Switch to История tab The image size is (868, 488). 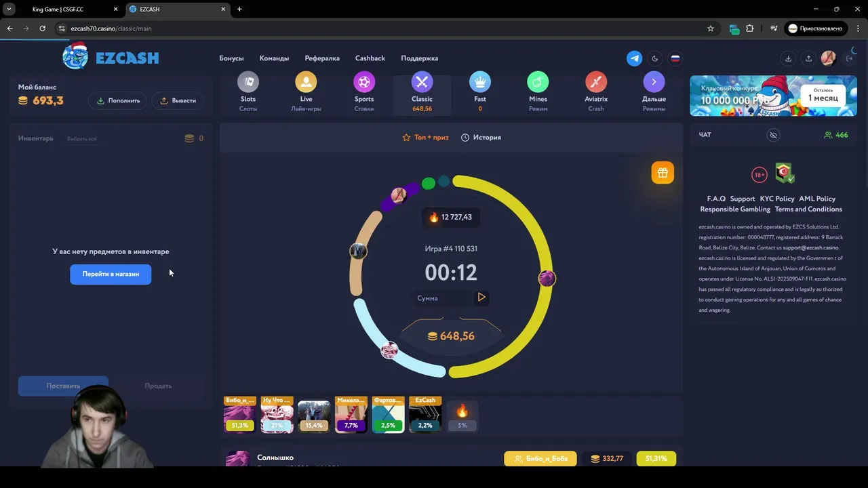pos(481,138)
